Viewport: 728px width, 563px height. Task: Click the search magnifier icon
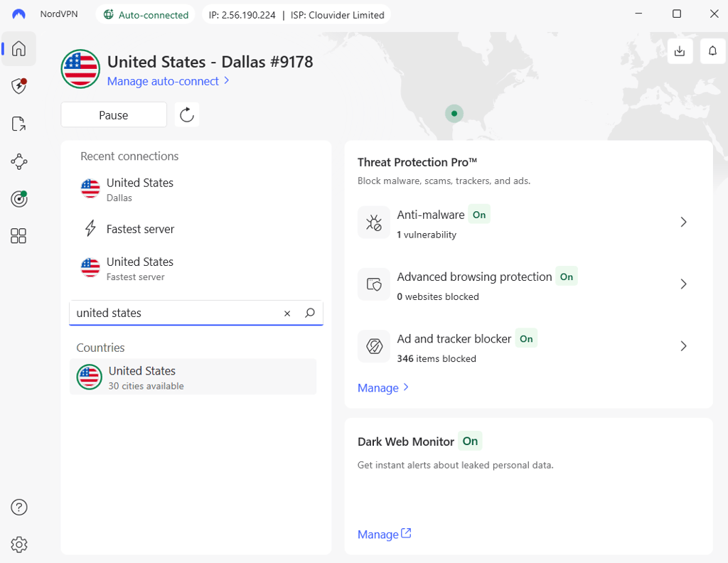pyautogui.click(x=310, y=313)
